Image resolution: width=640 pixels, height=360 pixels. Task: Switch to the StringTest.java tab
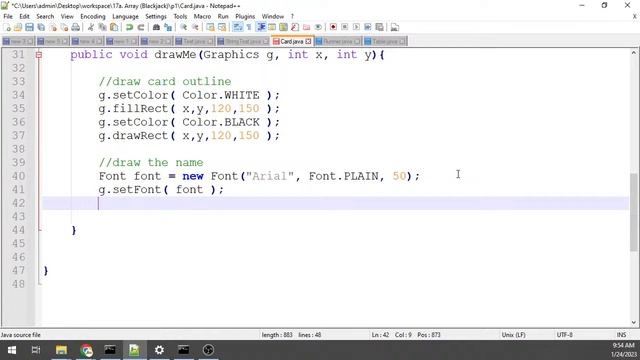pyautogui.click(x=243, y=41)
